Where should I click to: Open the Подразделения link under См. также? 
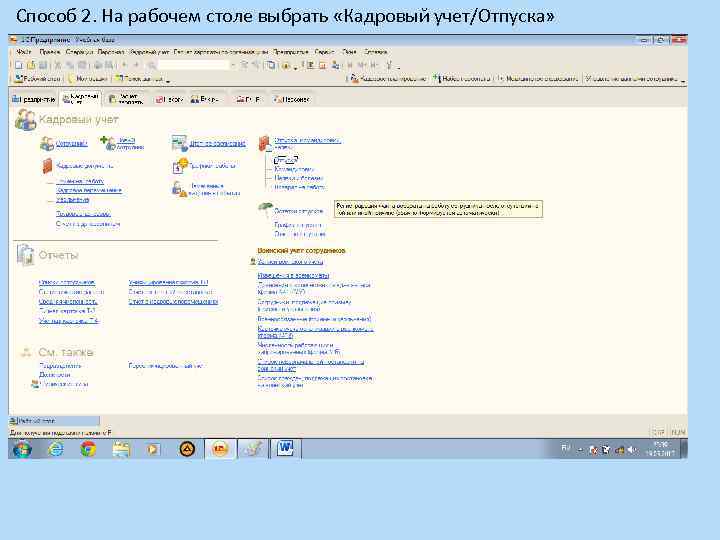60,366
